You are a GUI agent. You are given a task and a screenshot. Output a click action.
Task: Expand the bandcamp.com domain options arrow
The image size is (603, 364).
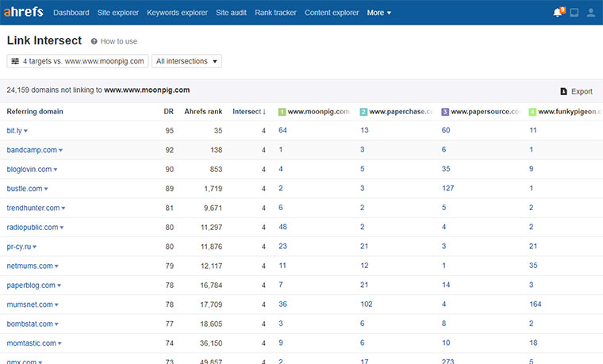tap(60, 150)
